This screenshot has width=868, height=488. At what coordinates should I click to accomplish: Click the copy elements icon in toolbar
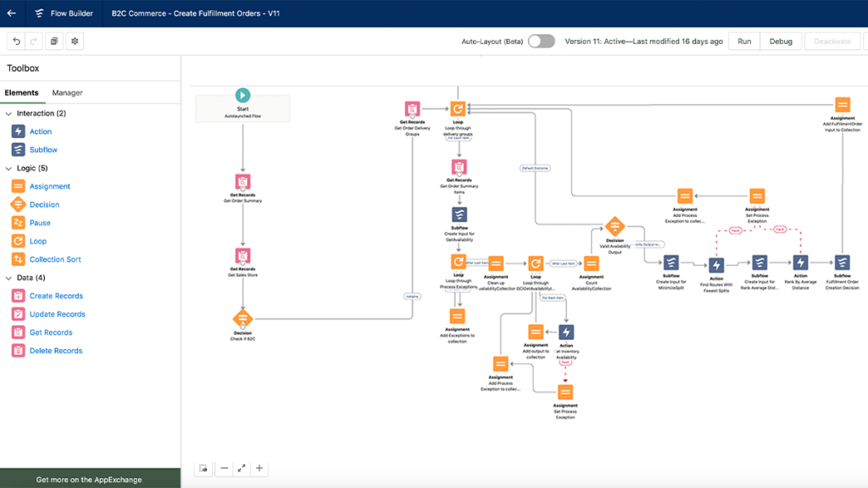54,42
